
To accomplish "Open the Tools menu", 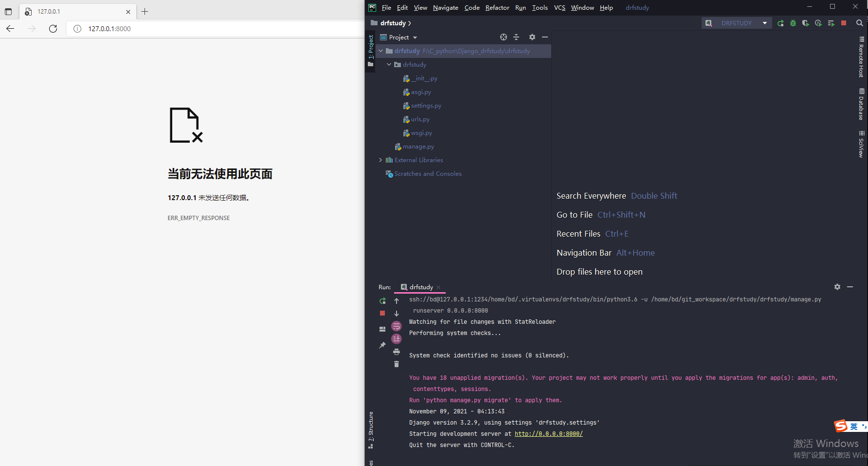I will (540, 7).
